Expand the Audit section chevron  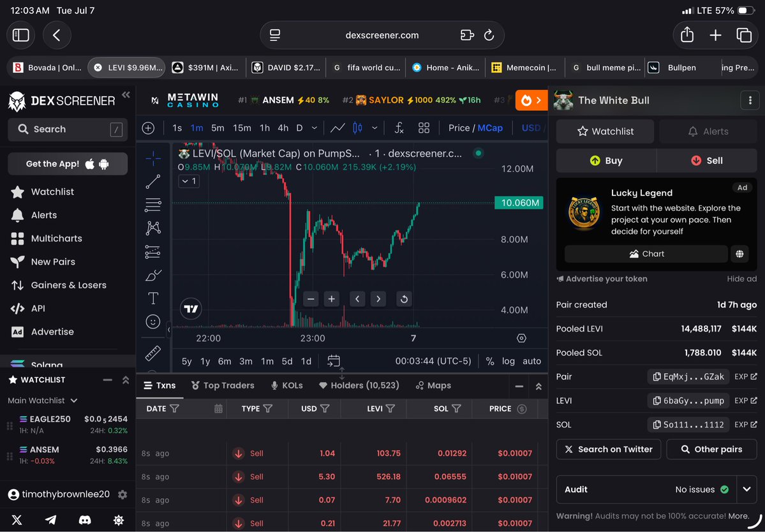[747, 489]
